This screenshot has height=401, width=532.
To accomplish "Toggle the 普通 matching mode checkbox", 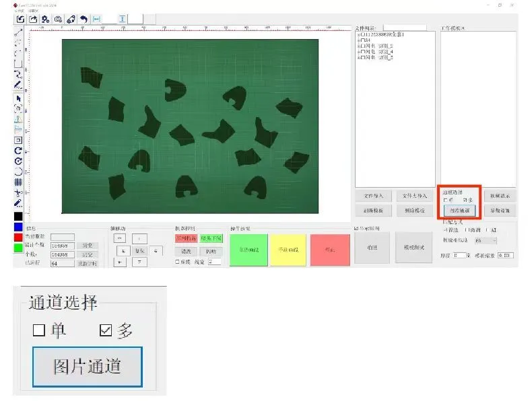I will pyautogui.click(x=445, y=230).
